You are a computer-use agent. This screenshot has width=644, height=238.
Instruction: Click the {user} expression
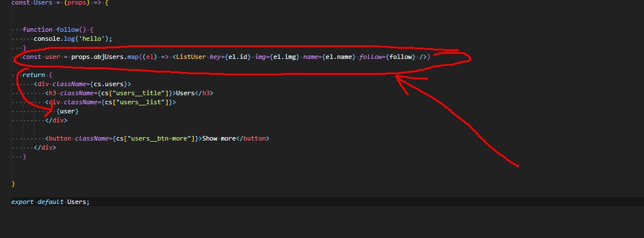67,111
